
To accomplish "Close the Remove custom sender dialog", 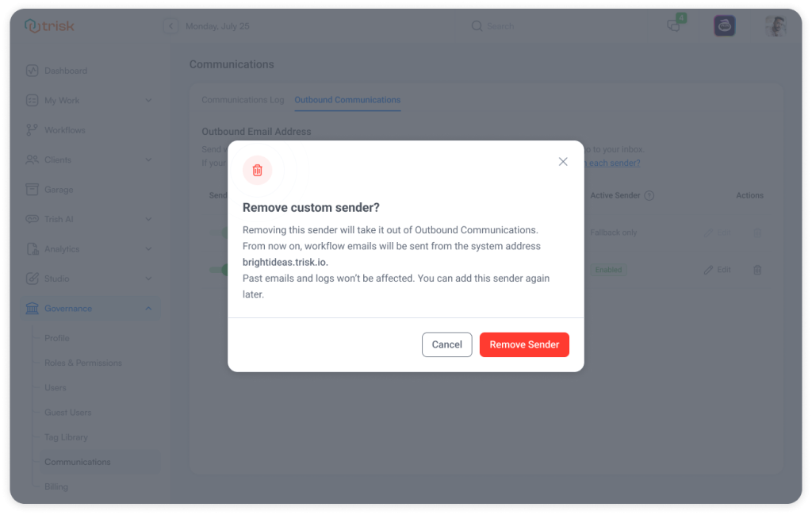I will (x=563, y=162).
